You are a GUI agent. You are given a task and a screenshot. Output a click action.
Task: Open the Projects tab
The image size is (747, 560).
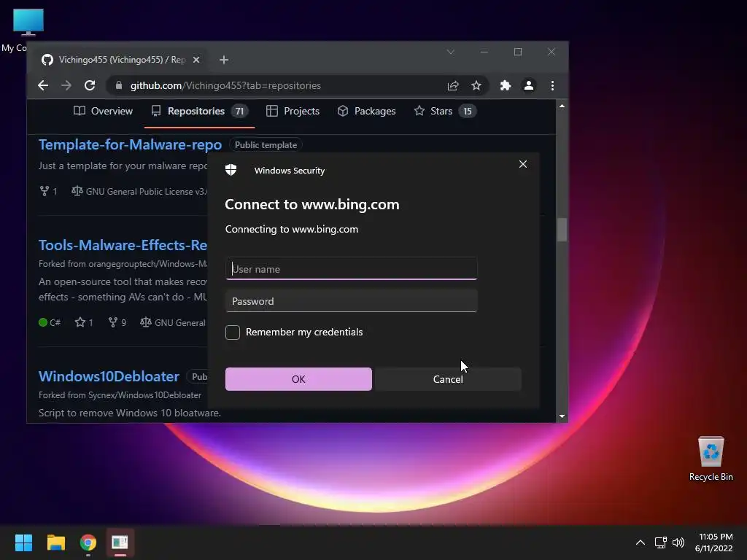click(293, 111)
